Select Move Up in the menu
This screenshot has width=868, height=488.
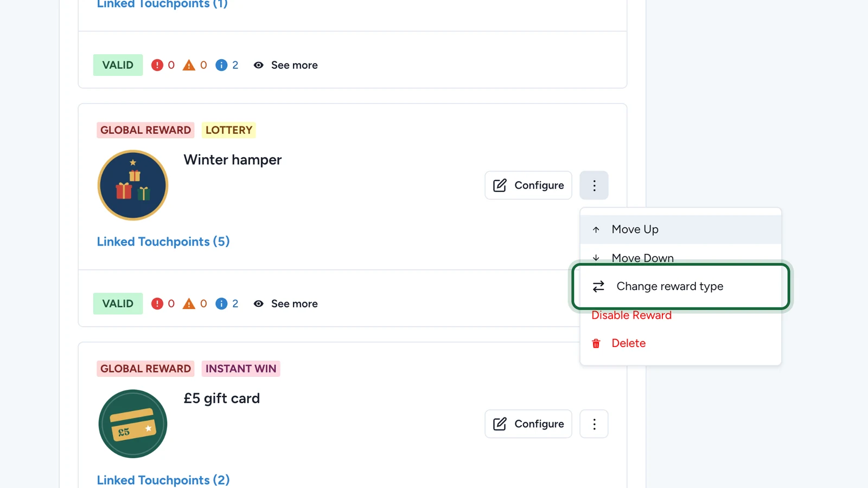click(681, 229)
